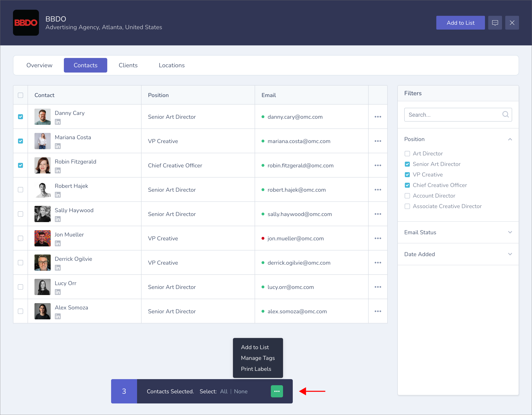This screenshot has width=532, height=415.
Task: Select Robert Hajek's row checkbox
Action: pos(20,190)
